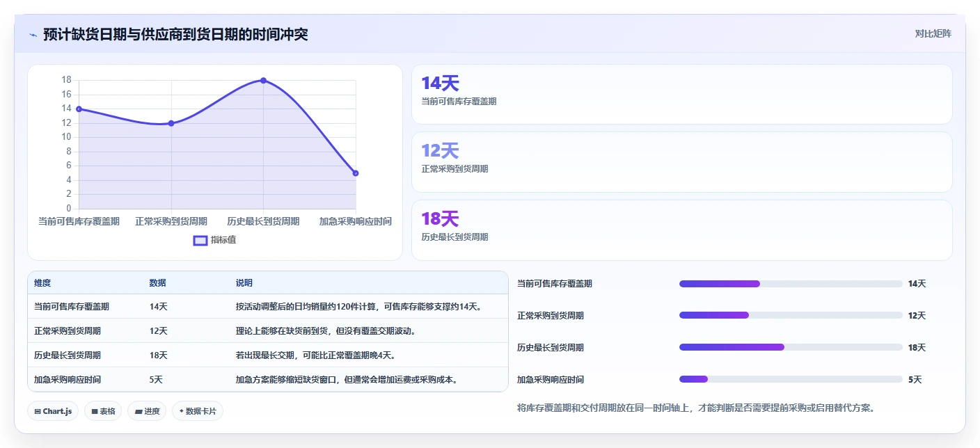Click the chart data point for 历史最长到货周期
The image size is (980, 448).
pyautogui.click(x=263, y=80)
